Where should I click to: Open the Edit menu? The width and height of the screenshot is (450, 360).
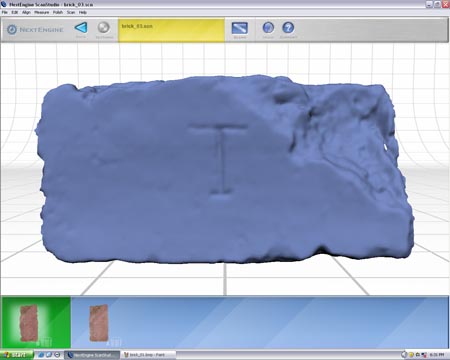pos(15,12)
